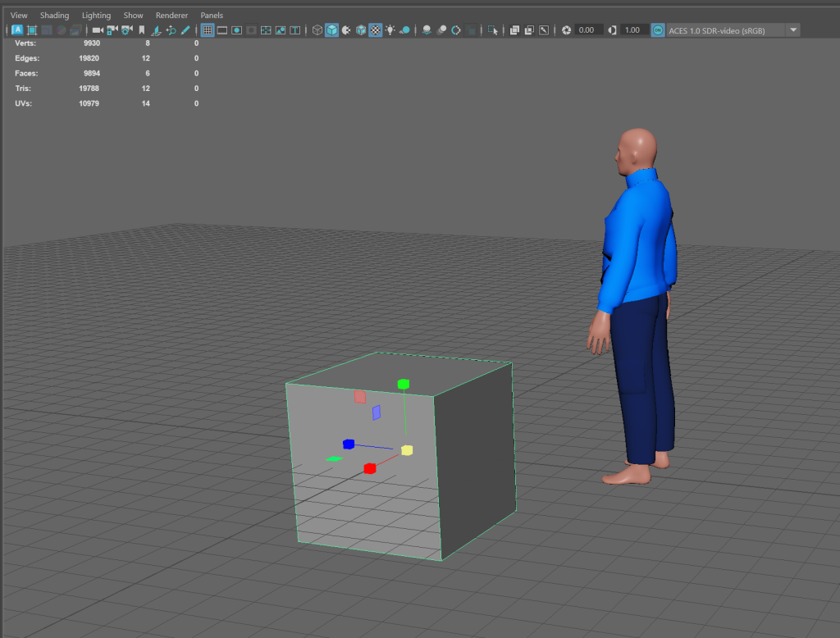Click the grease pencil tool icon
The width and height of the screenshot is (840, 638).
point(185,30)
